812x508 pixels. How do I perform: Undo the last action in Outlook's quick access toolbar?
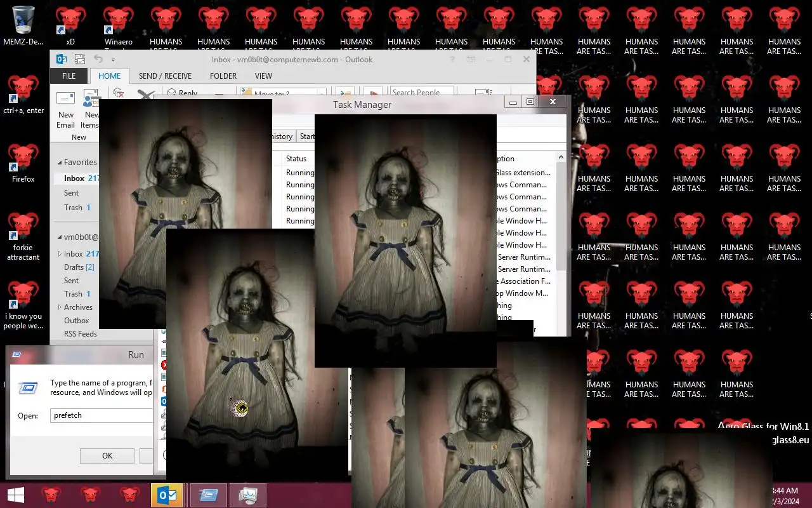click(98, 59)
